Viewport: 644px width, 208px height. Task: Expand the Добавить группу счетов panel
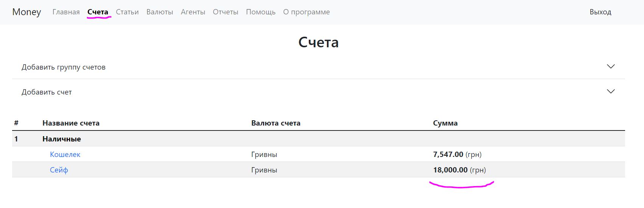64,67
